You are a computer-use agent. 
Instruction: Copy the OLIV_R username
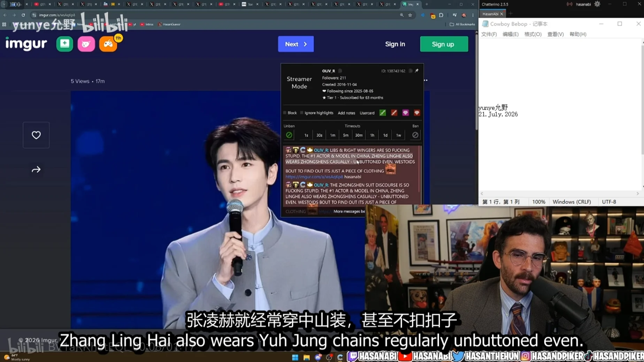pos(340,71)
